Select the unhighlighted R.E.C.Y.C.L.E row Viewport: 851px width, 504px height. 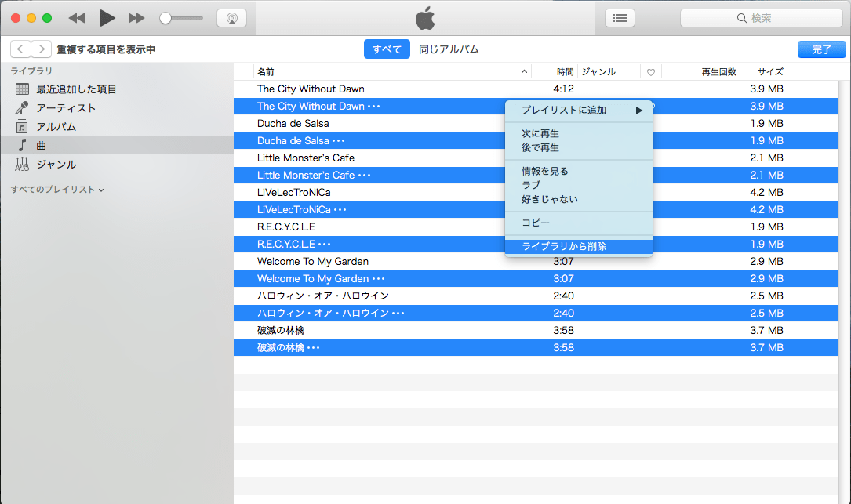click(x=536, y=227)
